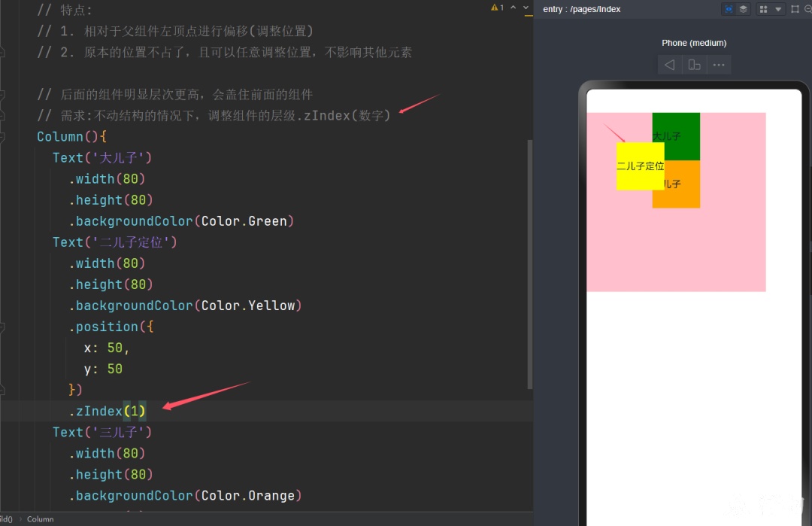The image size is (812, 526).
Task: Click the Column breadcrumb item
Action: coord(41,518)
